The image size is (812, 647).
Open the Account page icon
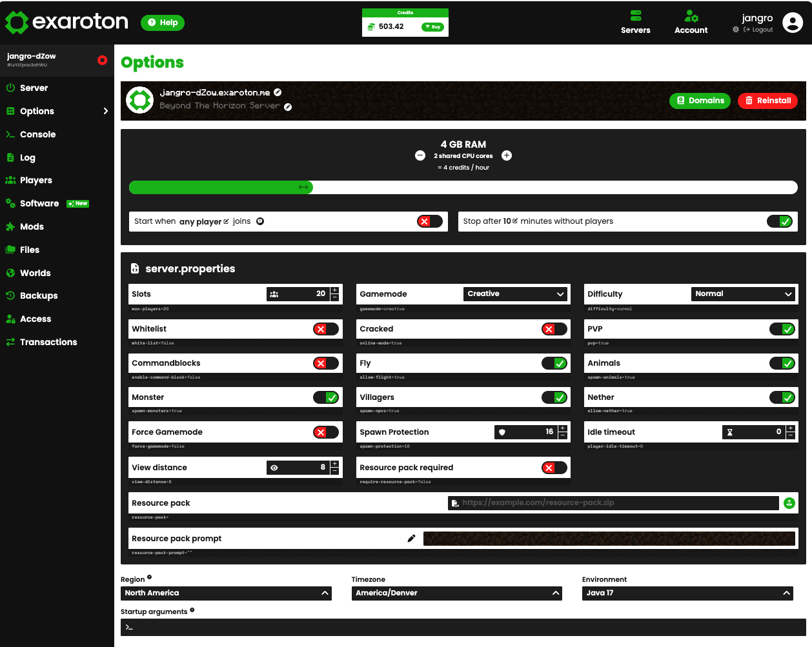click(x=691, y=15)
